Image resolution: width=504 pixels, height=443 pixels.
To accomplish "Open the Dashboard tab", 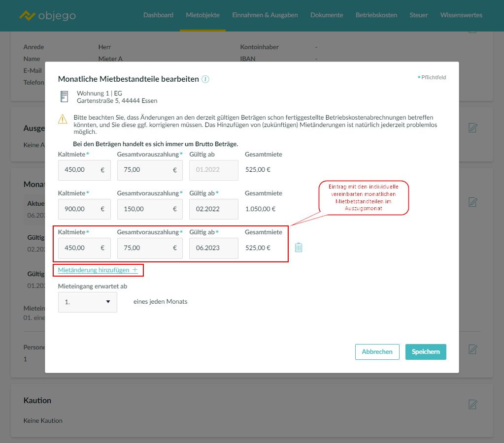I will point(158,15).
